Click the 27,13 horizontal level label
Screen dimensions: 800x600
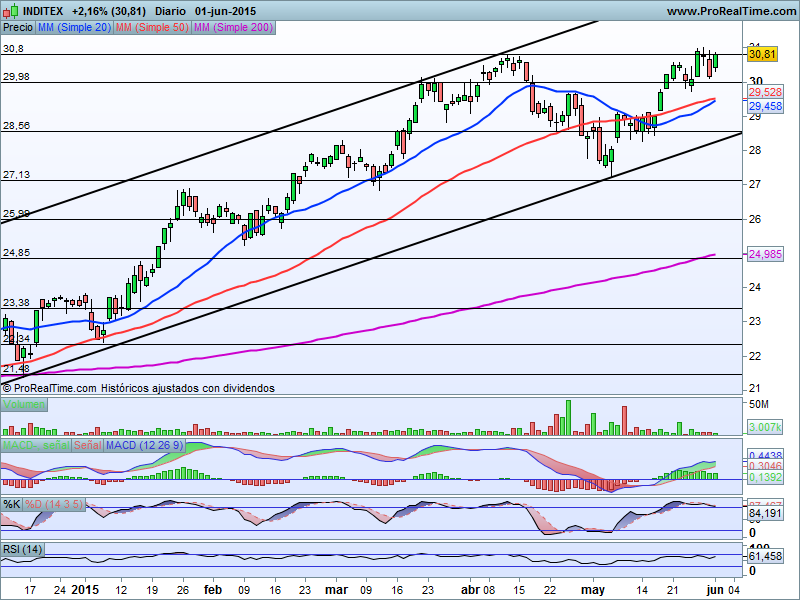pos(16,174)
